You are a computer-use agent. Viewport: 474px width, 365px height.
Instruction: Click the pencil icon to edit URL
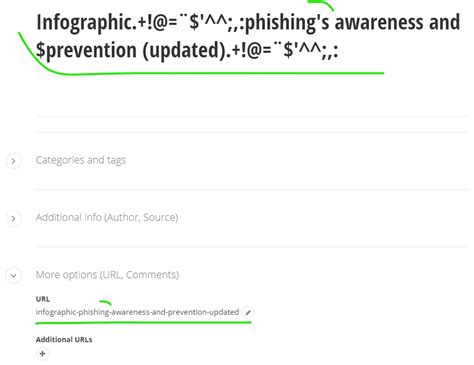[248, 312]
